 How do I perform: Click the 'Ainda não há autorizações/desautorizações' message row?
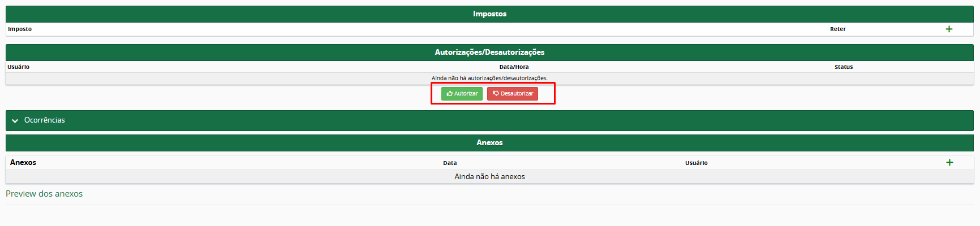489,78
